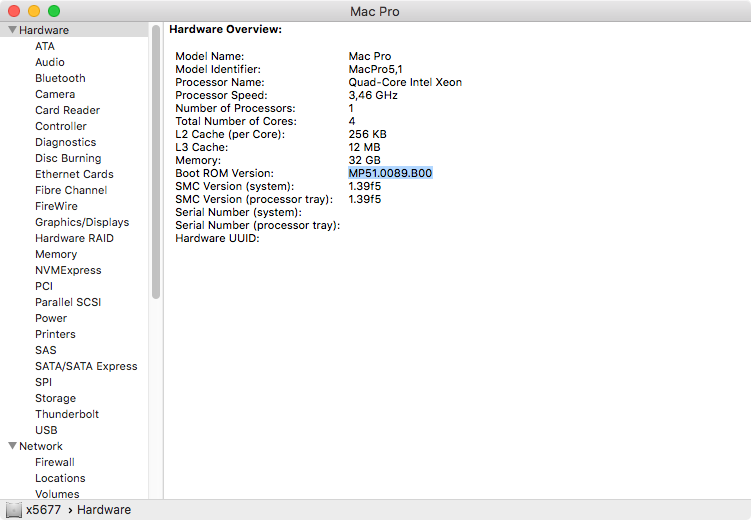The width and height of the screenshot is (751, 520).
Task: Open the FireWire section
Action: (57, 206)
